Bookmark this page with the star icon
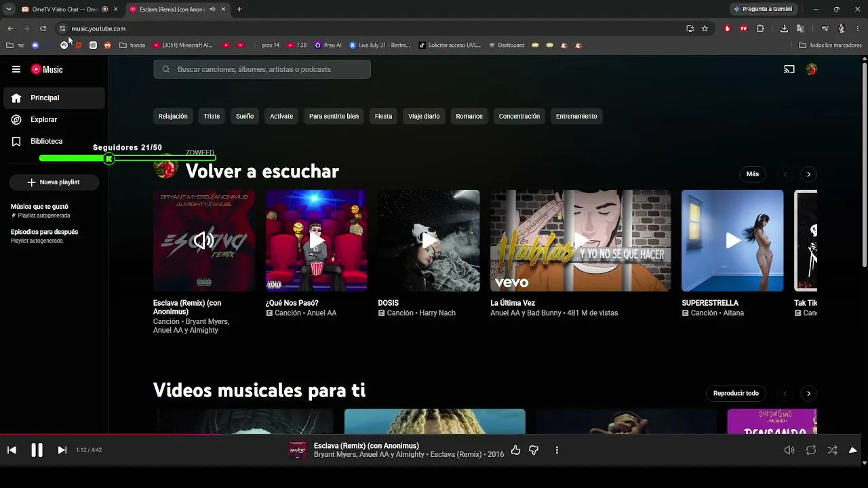The height and width of the screenshot is (488, 868). 705,28
